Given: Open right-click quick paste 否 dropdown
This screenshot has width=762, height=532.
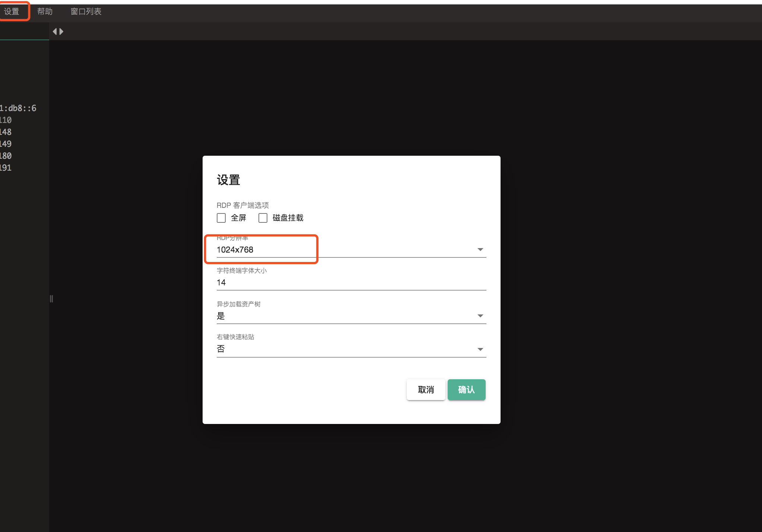Looking at the screenshot, I should pyautogui.click(x=350, y=349).
